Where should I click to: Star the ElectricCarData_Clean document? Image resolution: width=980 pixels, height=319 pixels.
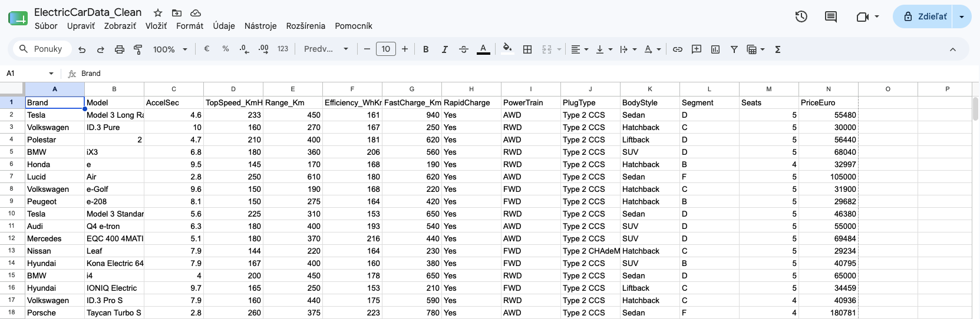[157, 13]
